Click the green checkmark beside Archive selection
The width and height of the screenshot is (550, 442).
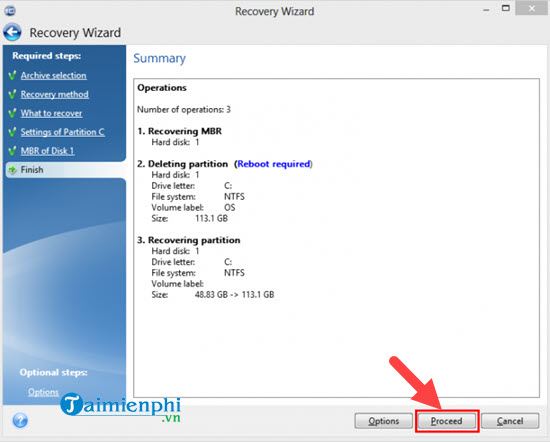(12, 75)
